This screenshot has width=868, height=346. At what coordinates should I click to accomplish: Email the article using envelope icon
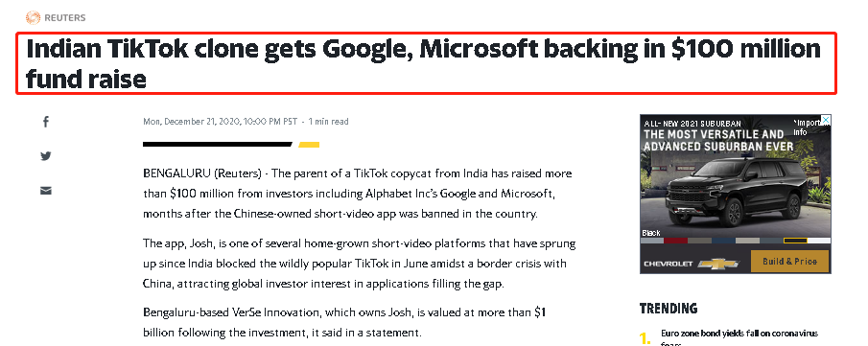(x=46, y=191)
